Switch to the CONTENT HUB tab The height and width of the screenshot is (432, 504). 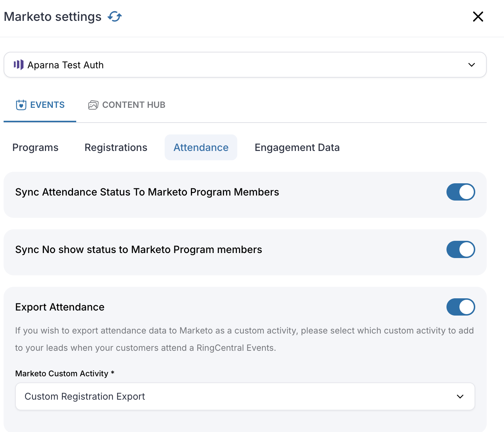[x=127, y=105]
